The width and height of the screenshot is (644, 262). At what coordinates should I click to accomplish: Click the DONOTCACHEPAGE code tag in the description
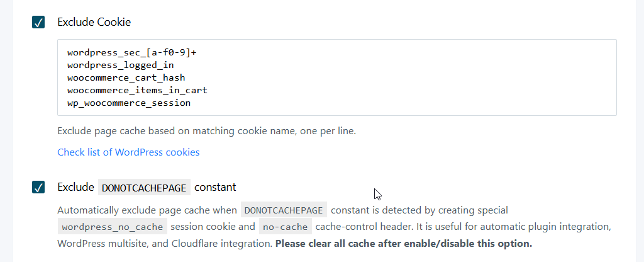tap(284, 210)
